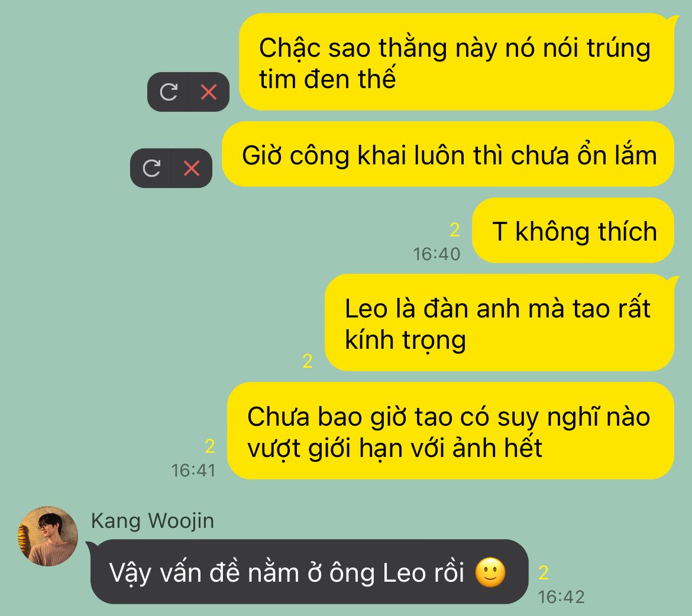Click unread count 2 beside Woojin's message

[x=544, y=573]
